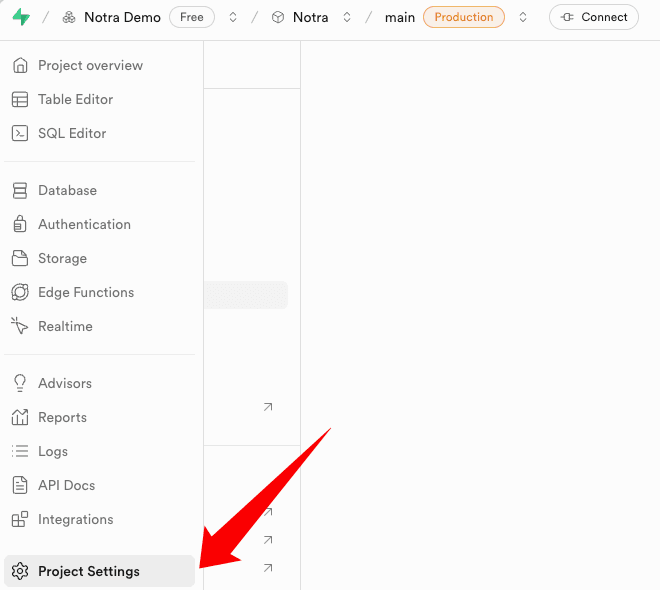Image resolution: width=660 pixels, height=590 pixels.
Task: Click the SQL Editor terminal icon
Action: [20, 134]
